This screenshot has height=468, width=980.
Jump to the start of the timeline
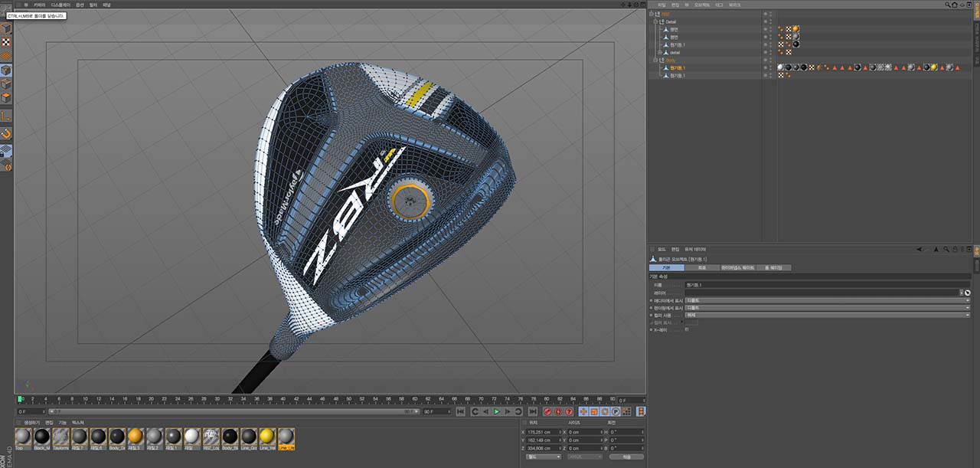[460, 411]
